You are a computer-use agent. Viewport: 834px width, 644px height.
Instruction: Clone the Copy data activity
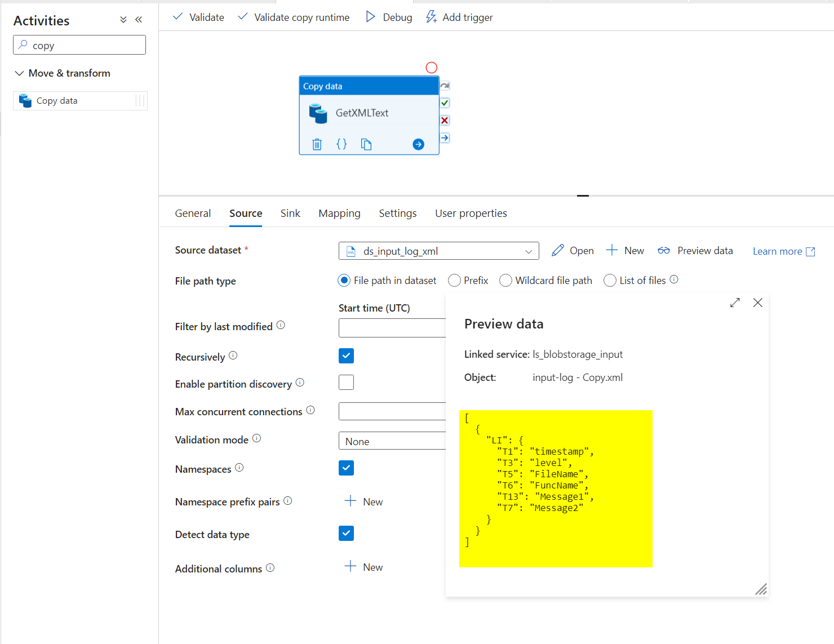(x=366, y=144)
